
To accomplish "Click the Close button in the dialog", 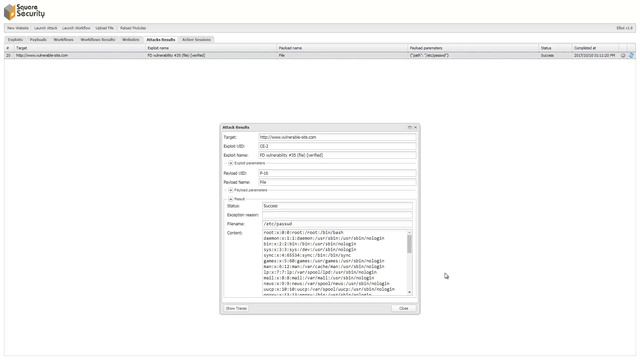I will click(404, 308).
